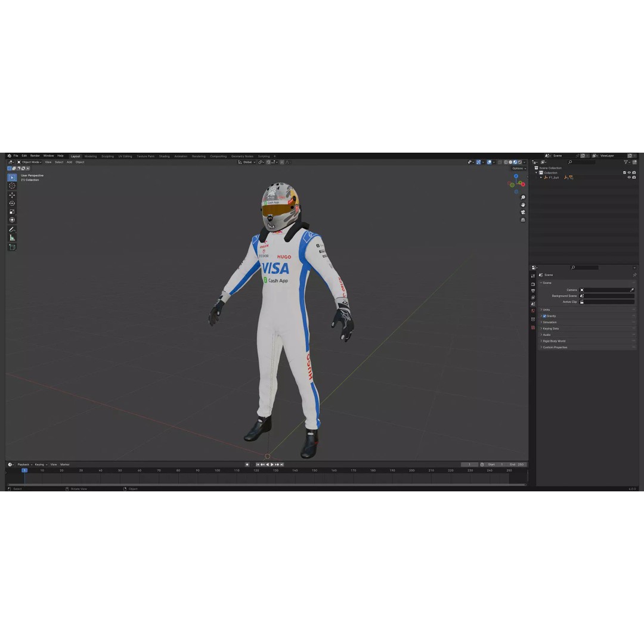644x644 pixels.
Task: Select the Cursor tool
Action: click(x=12, y=186)
